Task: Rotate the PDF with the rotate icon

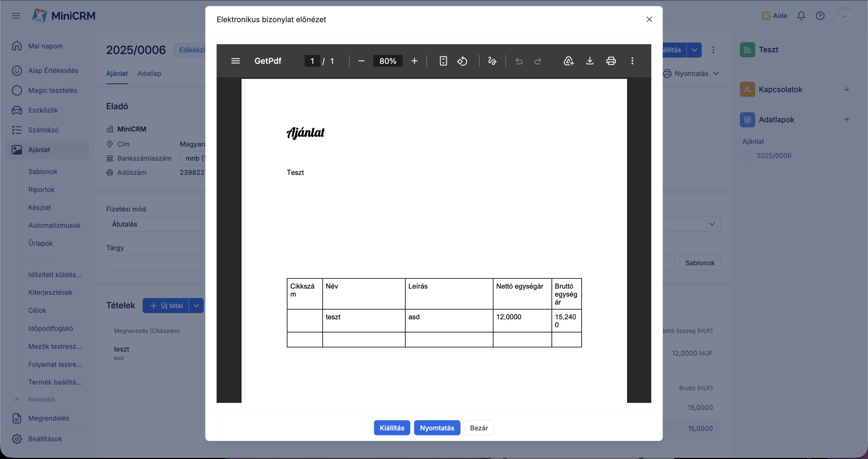Action: [x=462, y=61]
